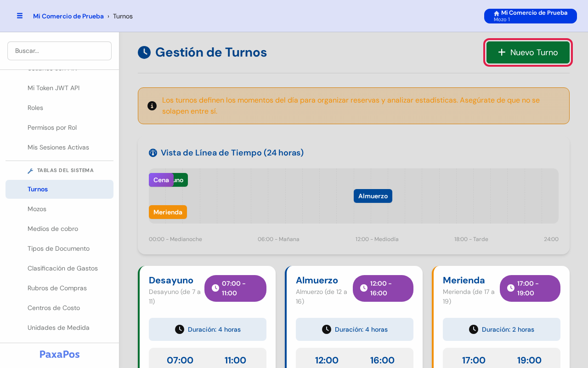Image resolution: width=588 pixels, height=368 pixels.
Task: Click the Almuerzo card title
Action: tap(317, 280)
